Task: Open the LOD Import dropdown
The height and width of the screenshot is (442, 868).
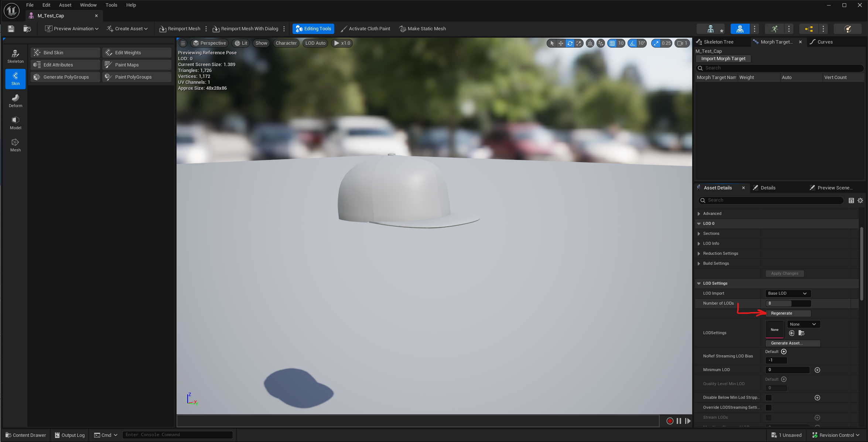Action: coord(787,294)
